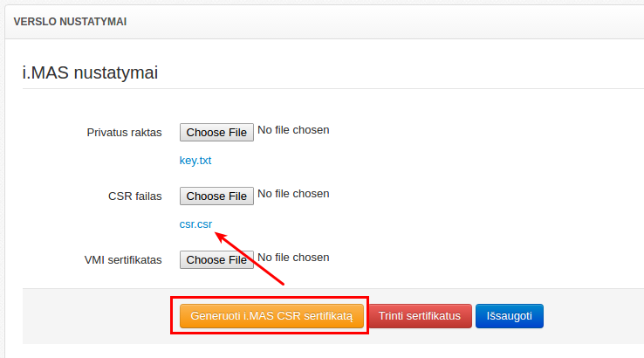Click the i.MAS nustatymai section heading
The image size is (644, 358).
pyautogui.click(x=90, y=72)
